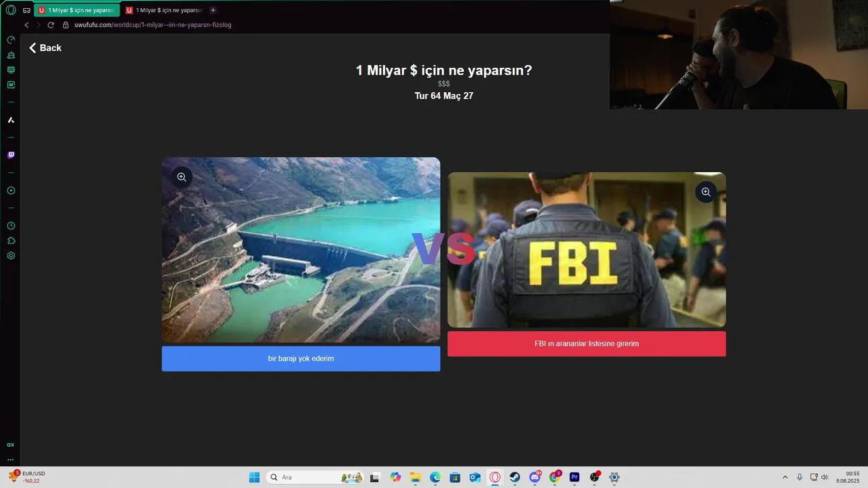
Task: Expand hidden system tray icons
Action: click(785, 477)
